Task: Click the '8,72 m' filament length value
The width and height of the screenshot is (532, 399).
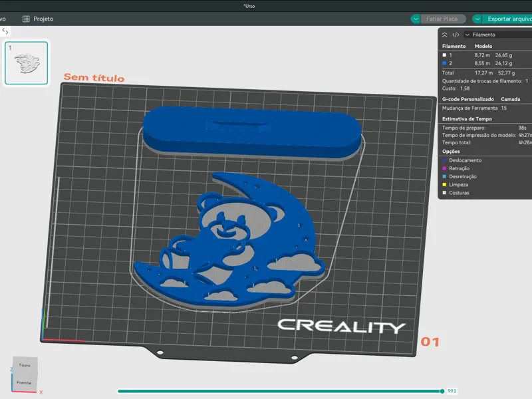Action: 482,55
